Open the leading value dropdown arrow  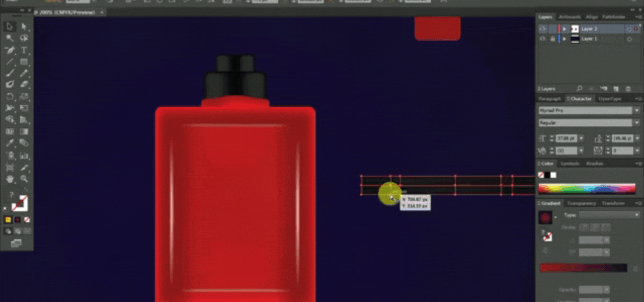pyautogui.click(x=636, y=138)
